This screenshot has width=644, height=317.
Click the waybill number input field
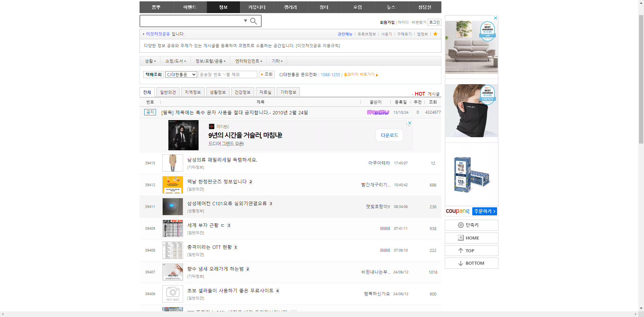point(228,74)
